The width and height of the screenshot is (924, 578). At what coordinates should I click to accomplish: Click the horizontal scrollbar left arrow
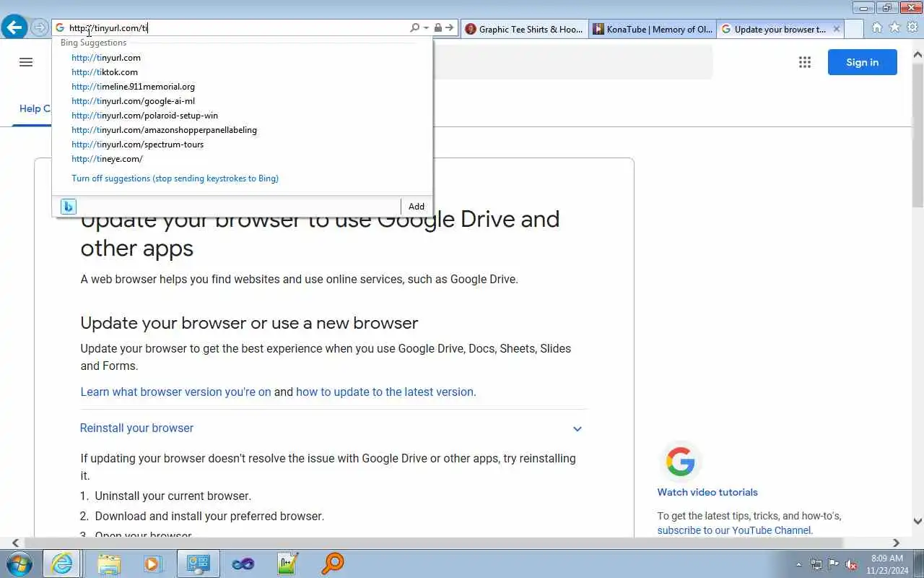tap(15, 543)
